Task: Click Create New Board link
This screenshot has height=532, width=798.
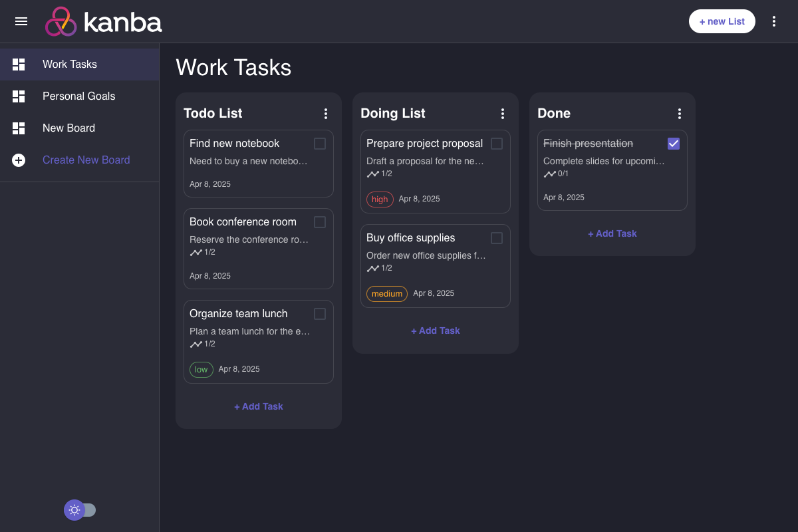Action: 86,160
